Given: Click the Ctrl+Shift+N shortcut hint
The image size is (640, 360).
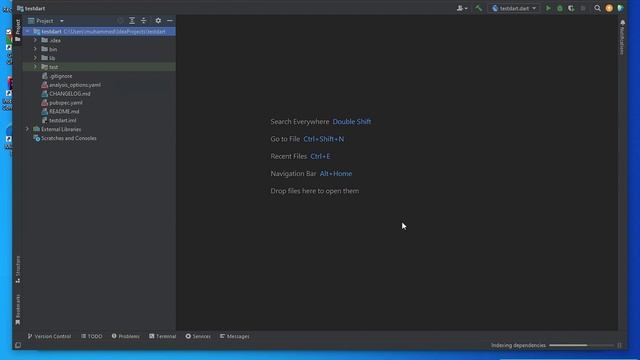Looking at the screenshot, I should click(x=324, y=139).
